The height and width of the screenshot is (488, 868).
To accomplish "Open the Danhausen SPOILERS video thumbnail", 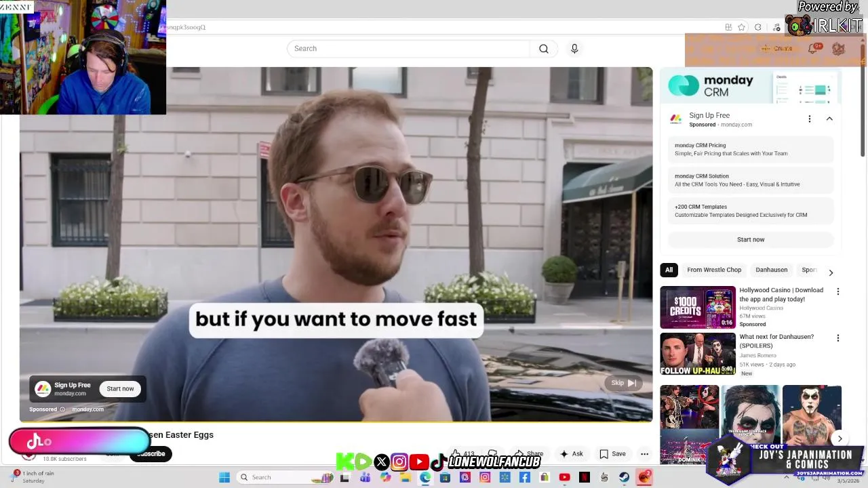I will 698,354.
